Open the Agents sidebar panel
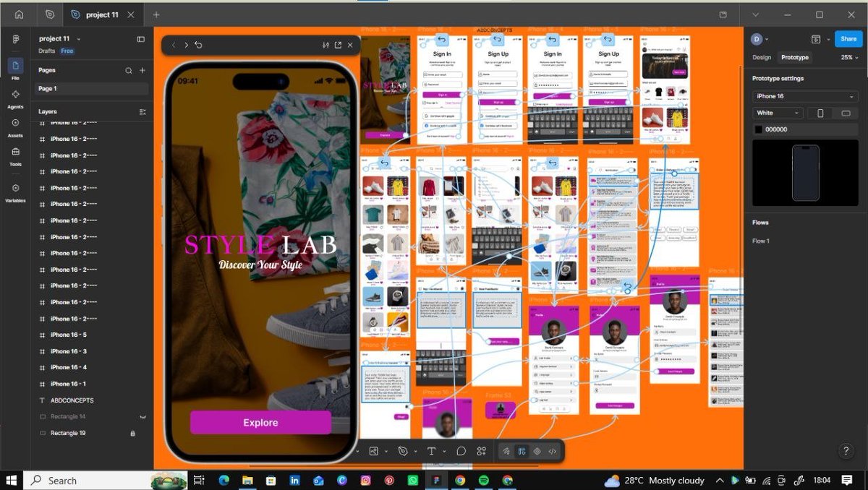The image size is (868, 490). [15, 98]
